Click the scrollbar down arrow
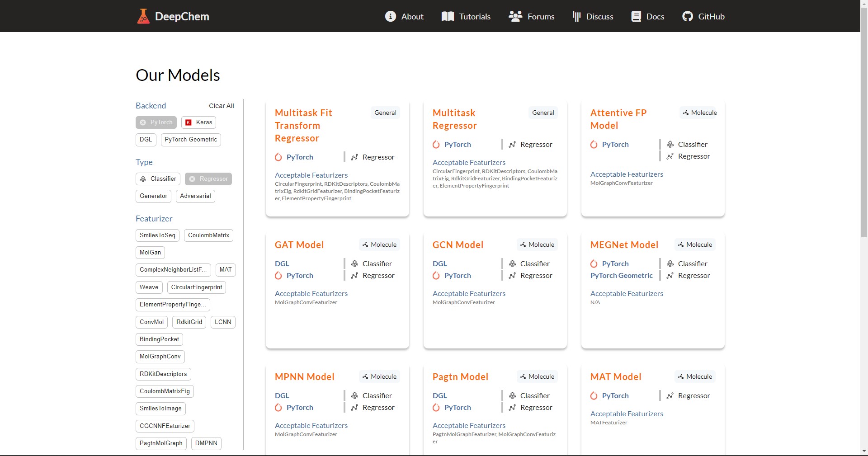Screen dimensions: 868x456 click(864, 451)
